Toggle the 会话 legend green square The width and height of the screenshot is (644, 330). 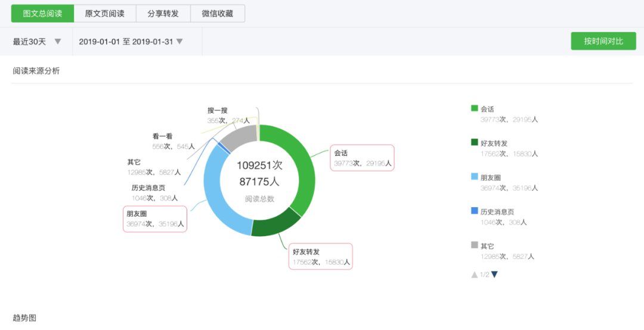475,109
